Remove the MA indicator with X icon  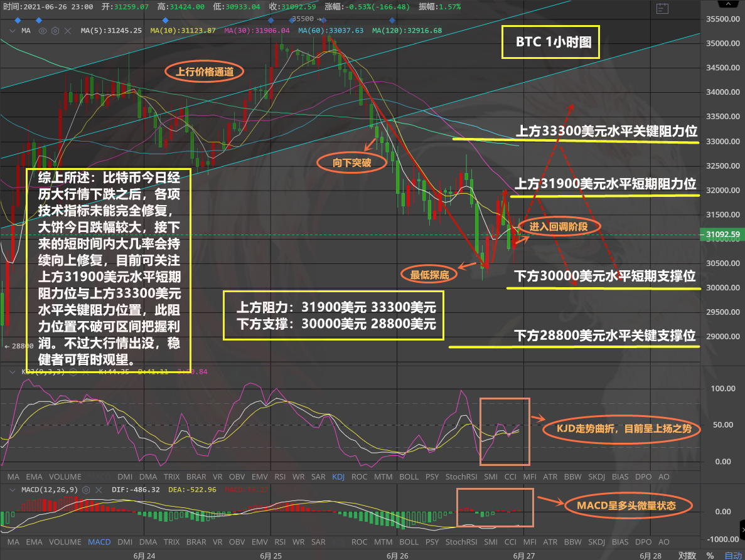pos(68,31)
